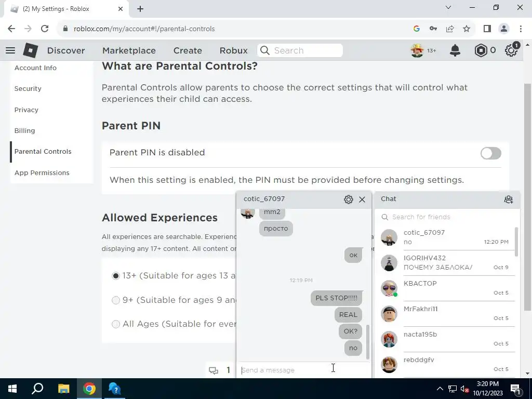The image size is (532, 399).
Task: Open cotic_67097 conversation in chat list
Action: (x=447, y=237)
